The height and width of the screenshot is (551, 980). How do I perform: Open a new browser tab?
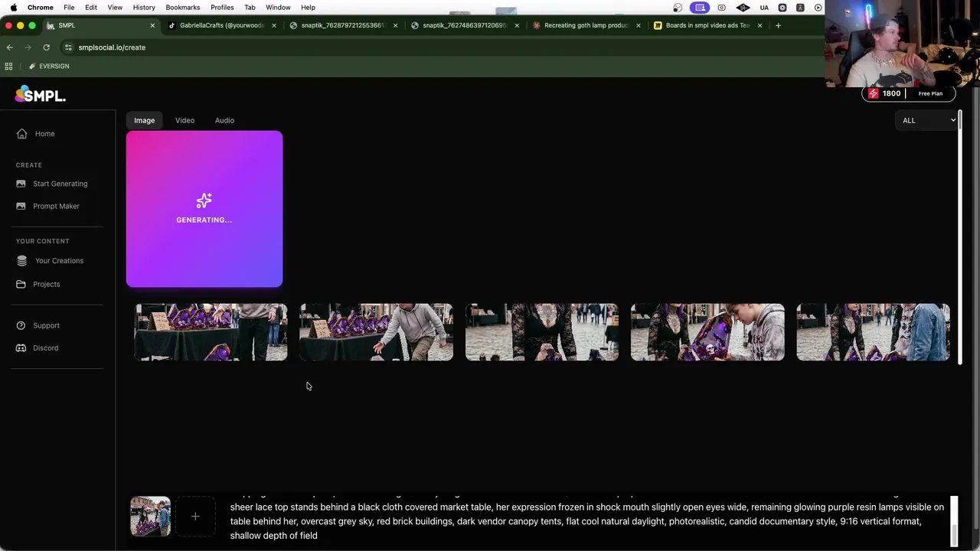(x=778, y=25)
